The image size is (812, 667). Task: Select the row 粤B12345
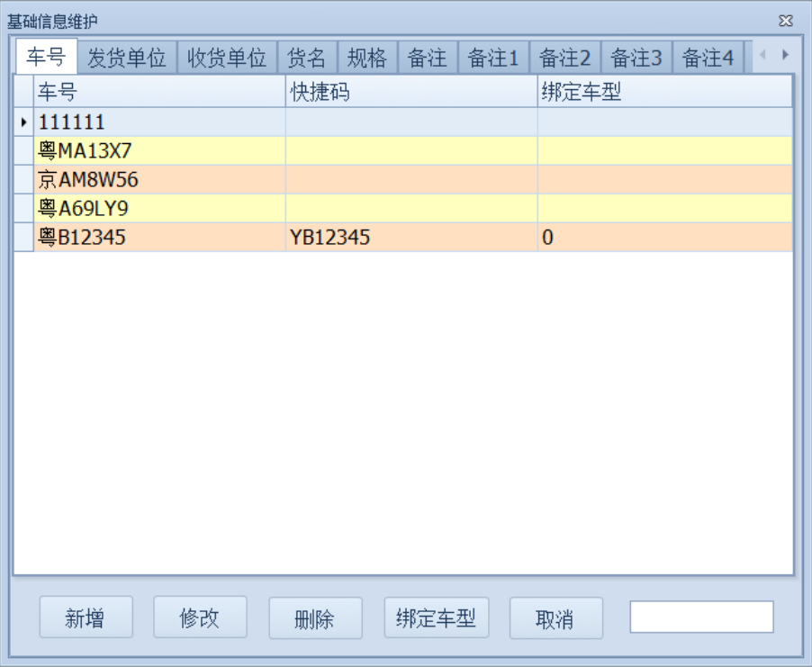click(x=403, y=237)
